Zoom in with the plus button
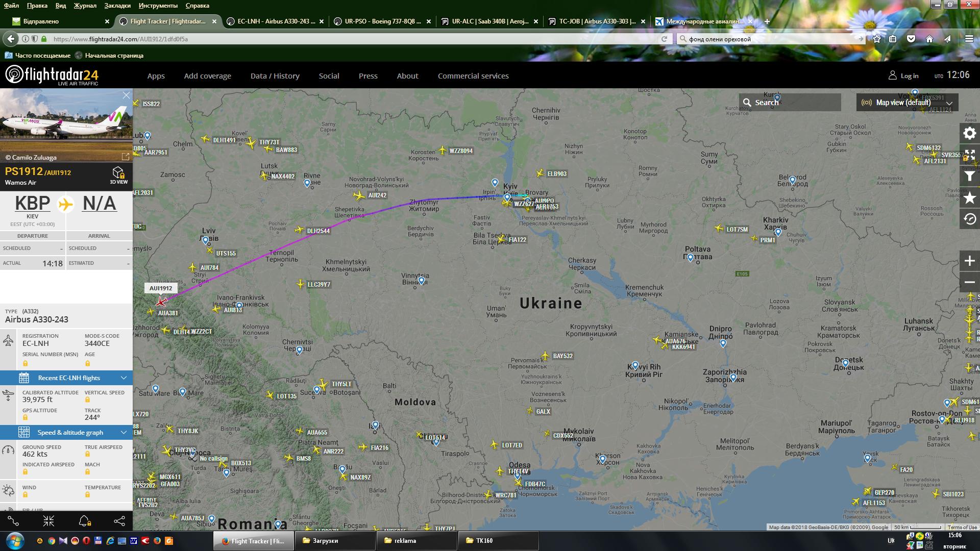Screen dimensions: 980x551 point(969,261)
